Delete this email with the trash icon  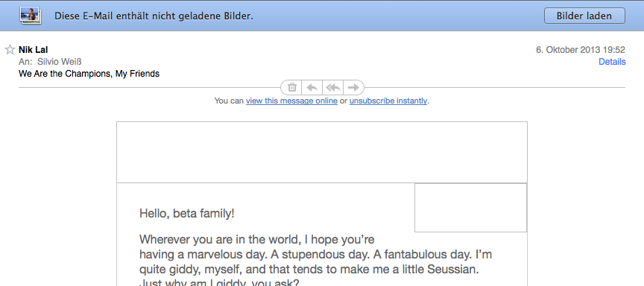[x=291, y=87]
